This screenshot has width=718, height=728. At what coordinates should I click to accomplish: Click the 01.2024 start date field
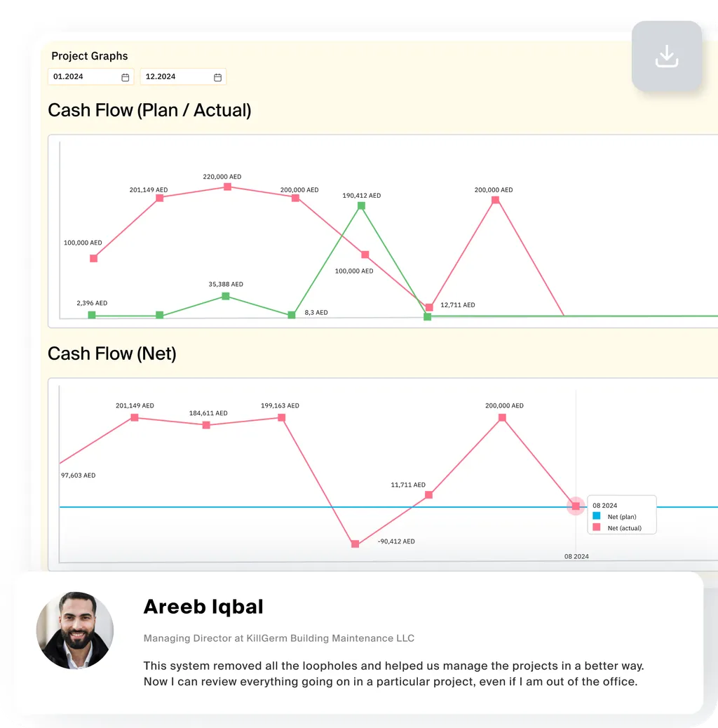(x=91, y=76)
